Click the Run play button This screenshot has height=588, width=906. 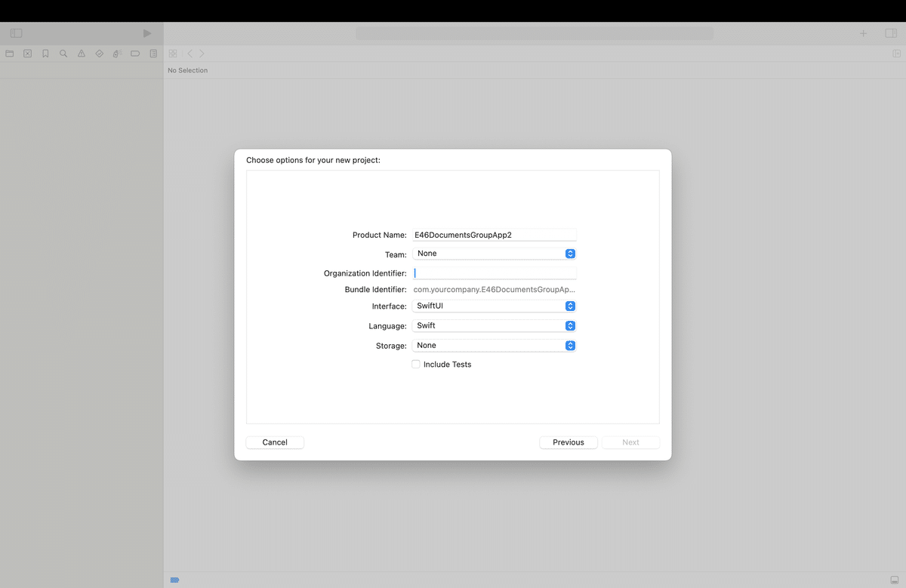[x=147, y=33]
